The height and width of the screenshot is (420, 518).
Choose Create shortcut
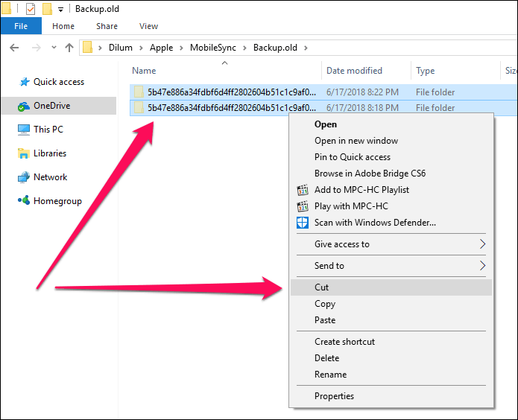pyautogui.click(x=391, y=342)
